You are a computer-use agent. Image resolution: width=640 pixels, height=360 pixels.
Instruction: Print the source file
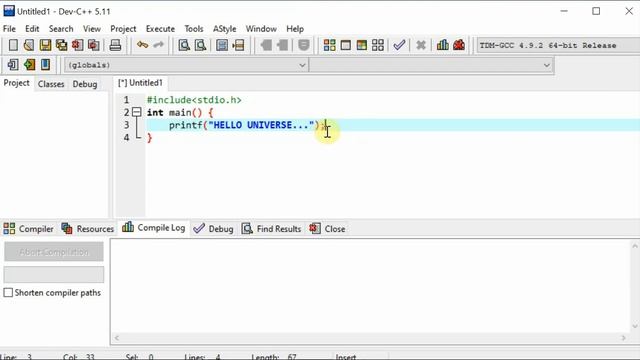coord(115,45)
